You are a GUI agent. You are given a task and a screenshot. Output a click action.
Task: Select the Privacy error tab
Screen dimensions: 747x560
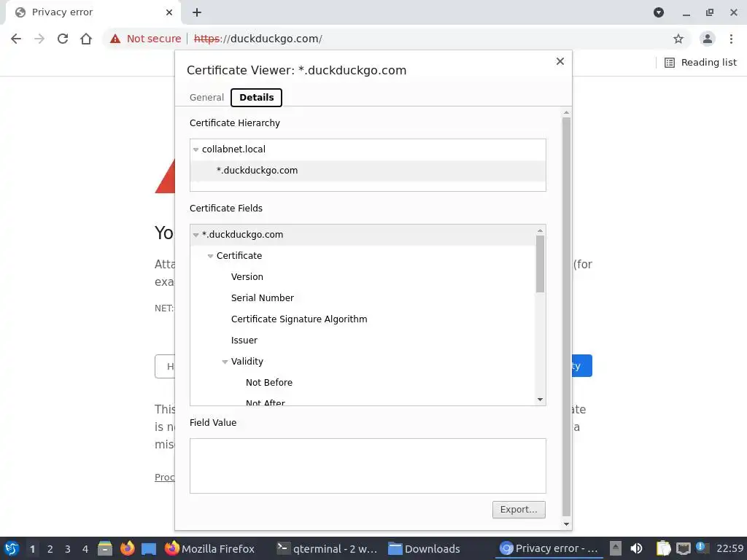tap(93, 12)
